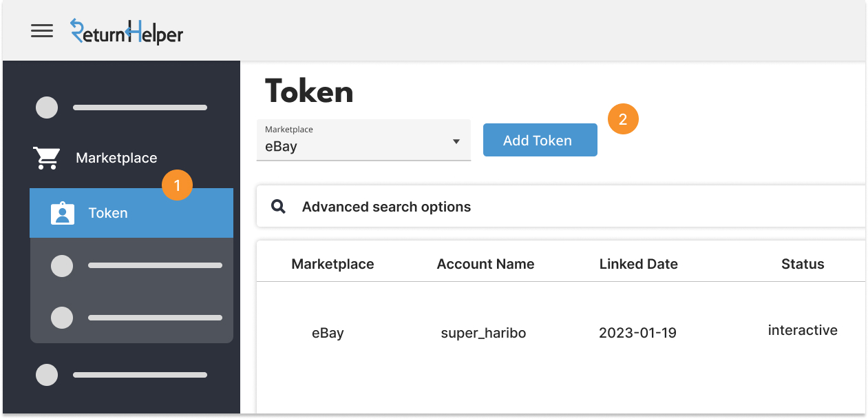Click the Token ID badge icon
Screen dimensions: 868x419
point(63,213)
